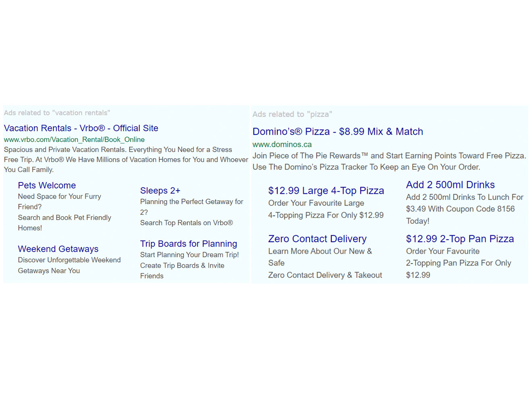The height and width of the screenshot is (415, 532).
Task: Open Trip Boards for Planning link
Action: [189, 244]
